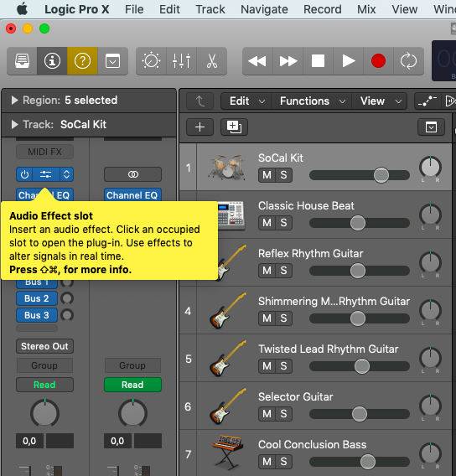This screenshot has height=476, width=456.
Task: Open the Navigate menu
Action: (x=264, y=9)
